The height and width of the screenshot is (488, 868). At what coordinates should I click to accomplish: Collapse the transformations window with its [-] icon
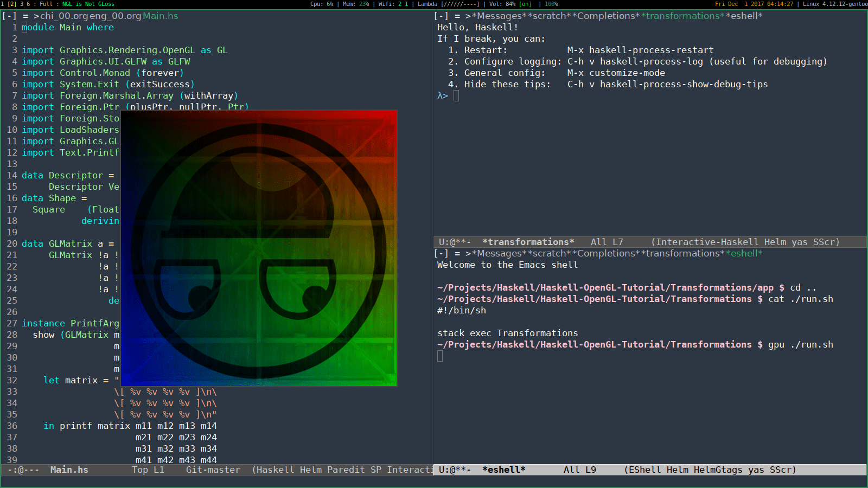pyautogui.click(x=440, y=16)
